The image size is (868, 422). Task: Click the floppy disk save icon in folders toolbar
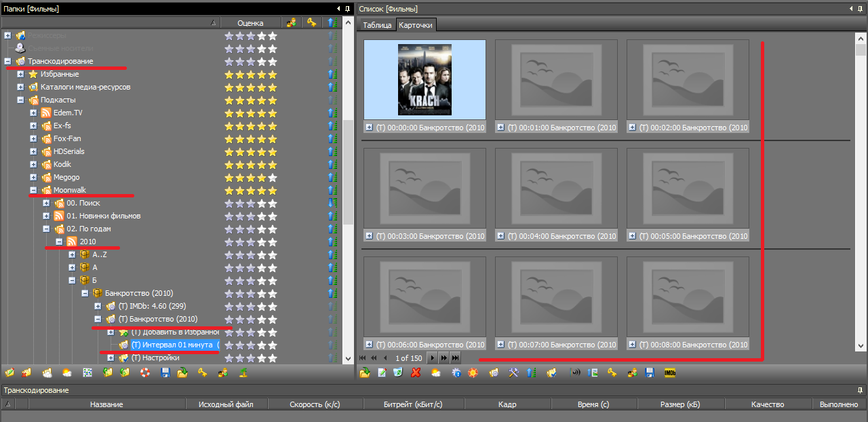165,372
